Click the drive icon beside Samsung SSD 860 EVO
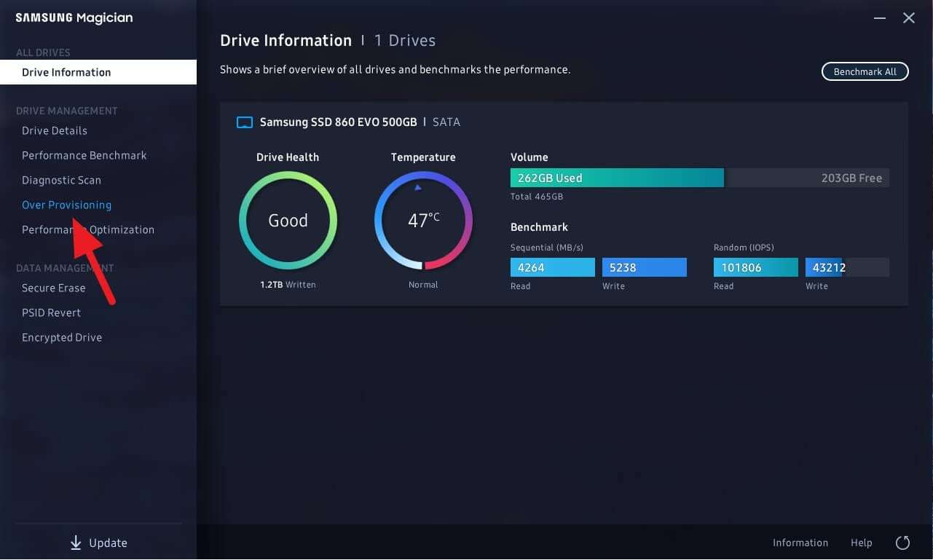The height and width of the screenshot is (560, 933). point(245,122)
